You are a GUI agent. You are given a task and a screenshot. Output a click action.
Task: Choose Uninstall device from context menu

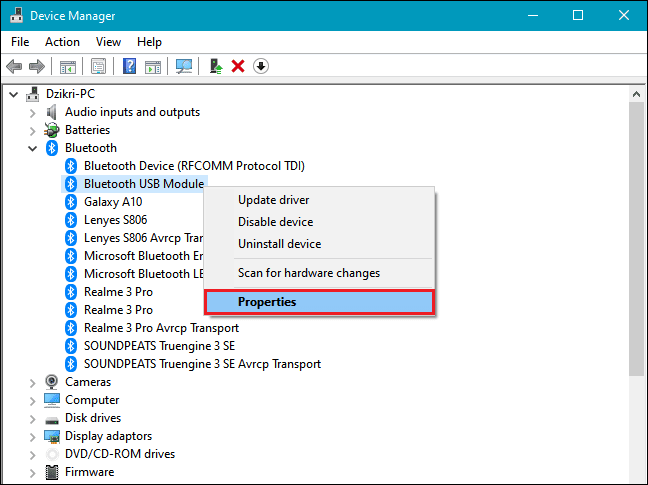(319, 244)
